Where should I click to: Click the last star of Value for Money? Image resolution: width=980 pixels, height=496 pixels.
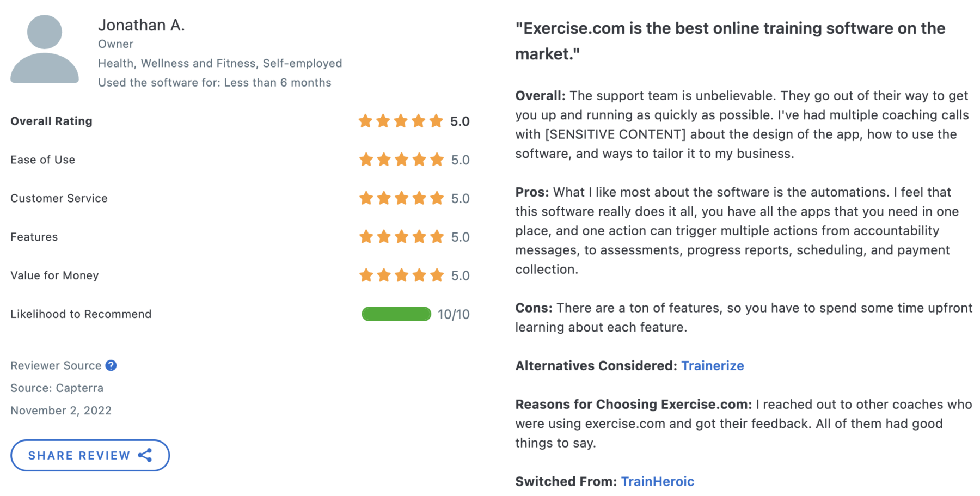click(x=437, y=275)
